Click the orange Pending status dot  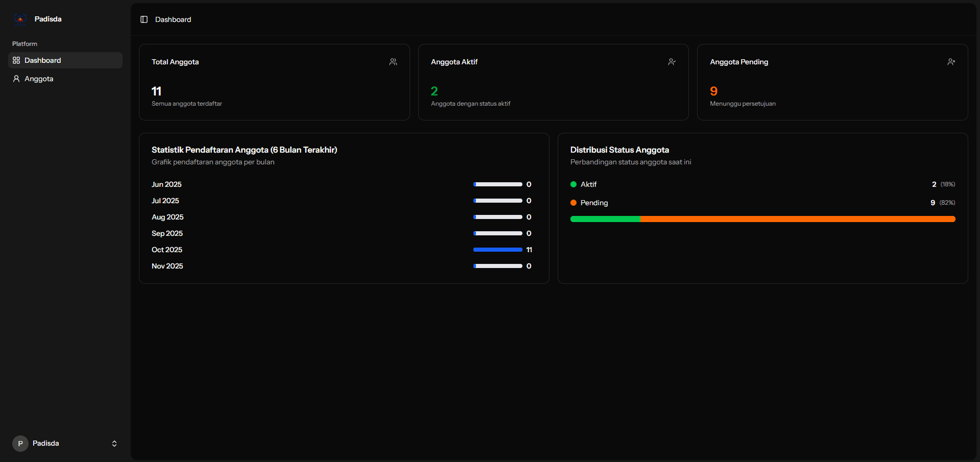click(573, 203)
